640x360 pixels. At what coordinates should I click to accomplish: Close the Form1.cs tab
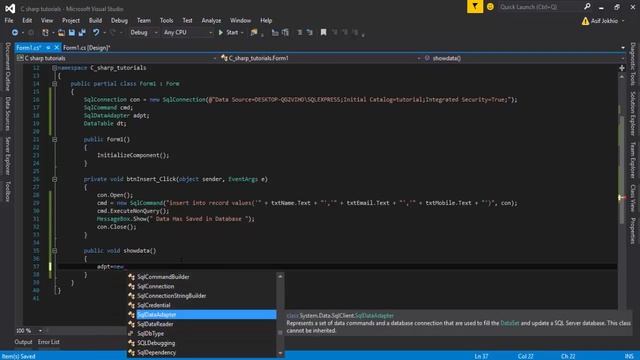point(57,48)
